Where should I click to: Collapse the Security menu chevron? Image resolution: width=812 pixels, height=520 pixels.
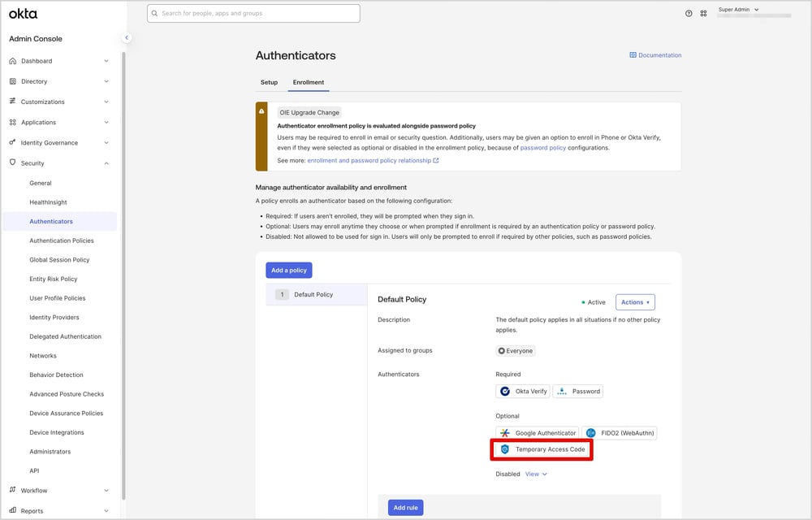[x=106, y=163]
